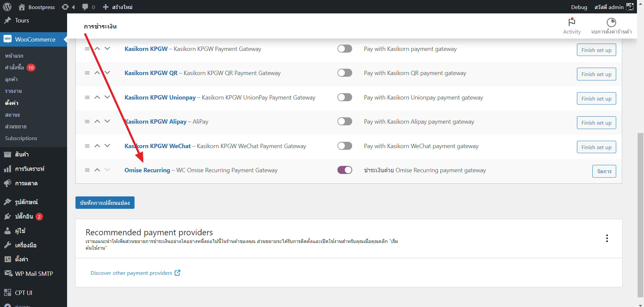Enable the Kasikorn KPGW payment toggle
The width and height of the screenshot is (644, 307).
pos(344,49)
